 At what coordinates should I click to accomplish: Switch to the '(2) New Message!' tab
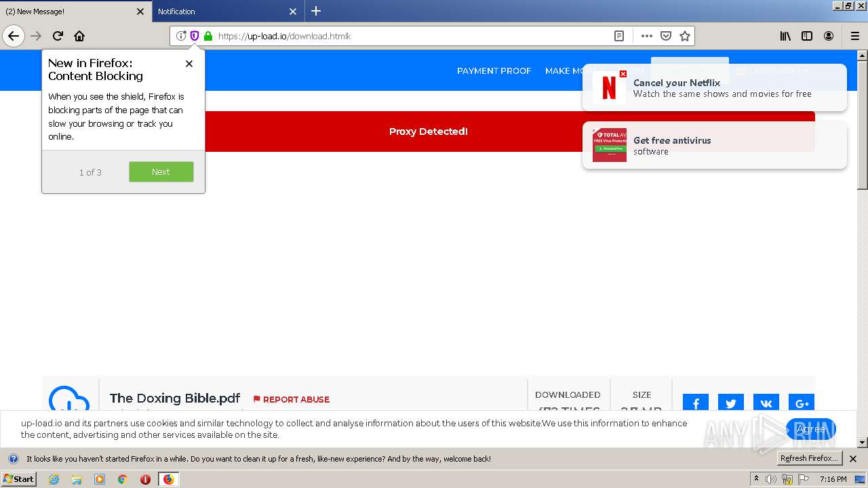click(75, 12)
